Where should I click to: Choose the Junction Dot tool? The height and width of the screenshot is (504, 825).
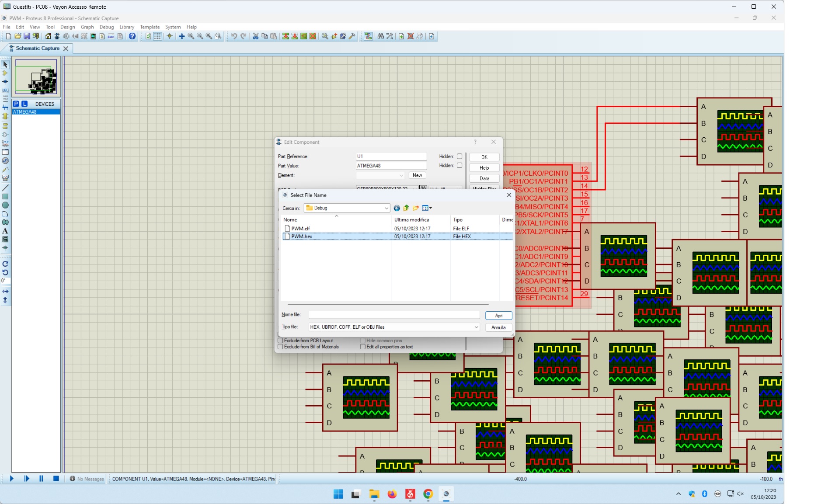point(5,82)
